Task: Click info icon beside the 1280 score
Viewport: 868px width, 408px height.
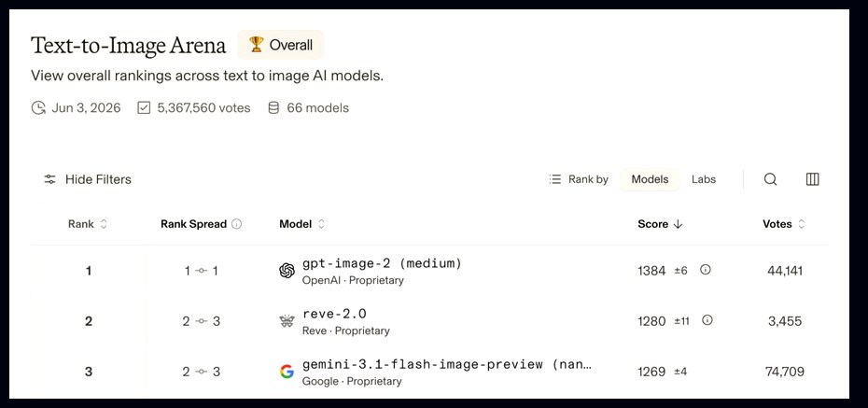Action: pos(707,320)
